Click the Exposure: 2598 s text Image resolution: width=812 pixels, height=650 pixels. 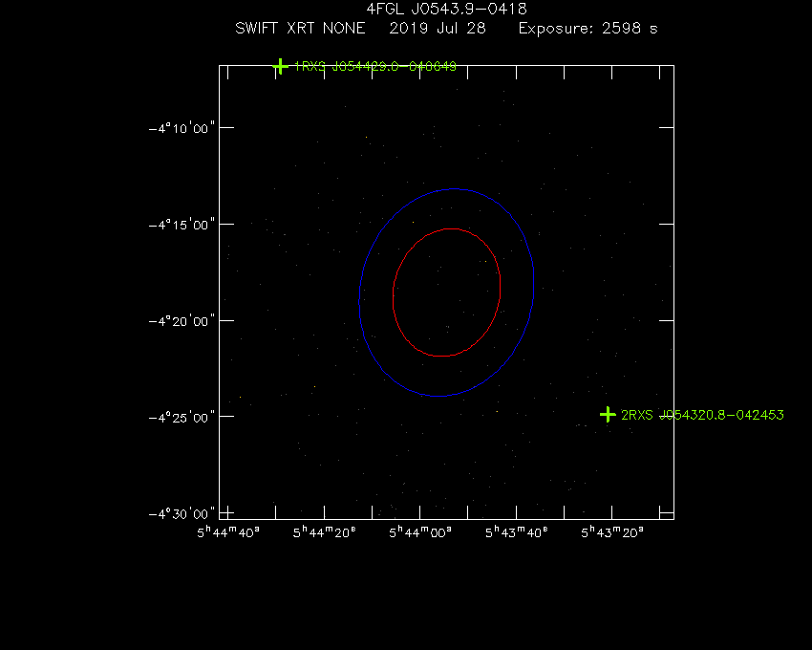(x=588, y=28)
